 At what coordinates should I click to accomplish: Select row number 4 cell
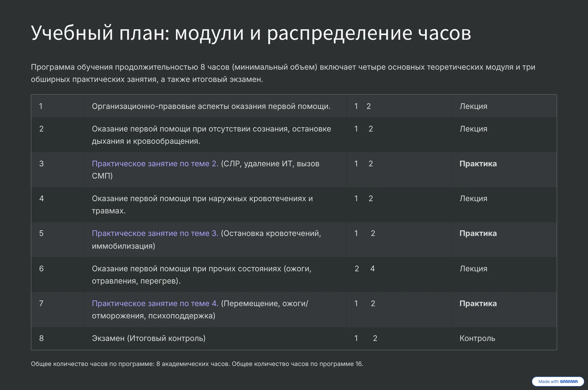click(41, 198)
